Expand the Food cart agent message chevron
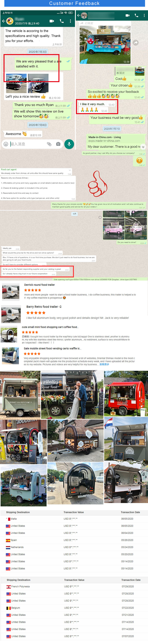The image size is (148, 644). pos(70,170)
